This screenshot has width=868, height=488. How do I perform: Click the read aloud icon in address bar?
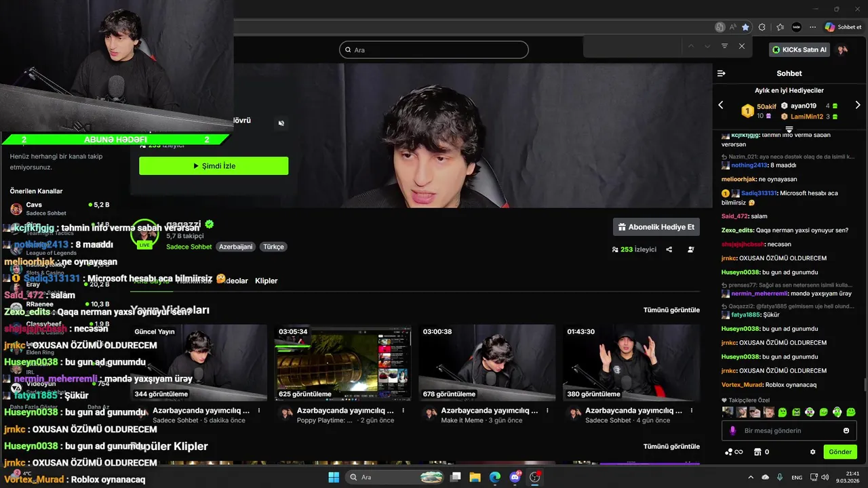[x=733, y=27]
